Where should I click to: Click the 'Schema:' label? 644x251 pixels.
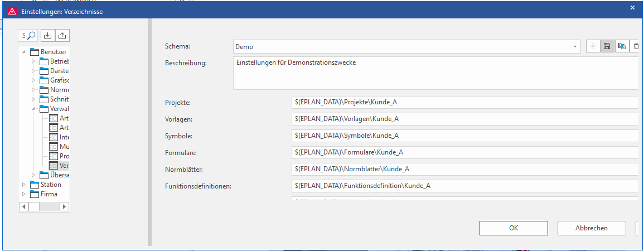click(x=177, y=46)
